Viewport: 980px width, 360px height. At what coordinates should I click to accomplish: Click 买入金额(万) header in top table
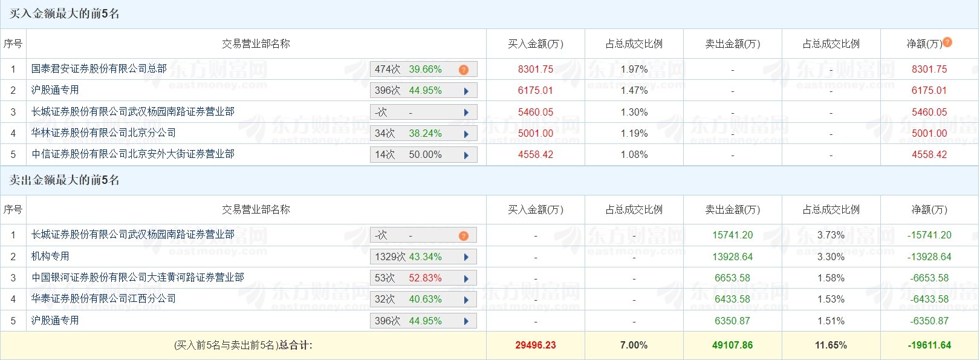(536, 44)
